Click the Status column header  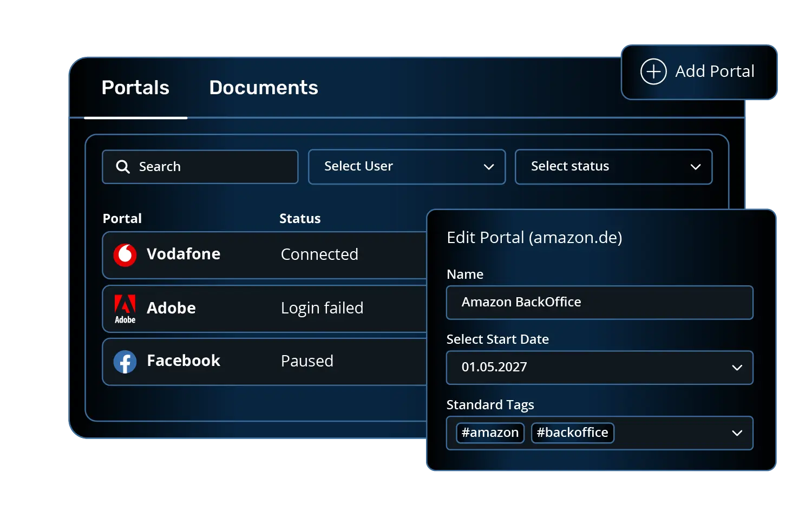pos(300,219)
